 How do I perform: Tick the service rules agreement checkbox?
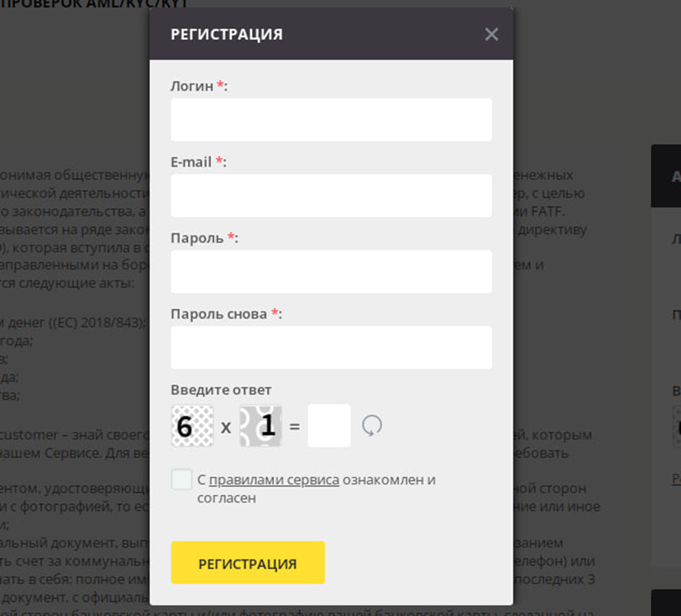tap(181, 479)
